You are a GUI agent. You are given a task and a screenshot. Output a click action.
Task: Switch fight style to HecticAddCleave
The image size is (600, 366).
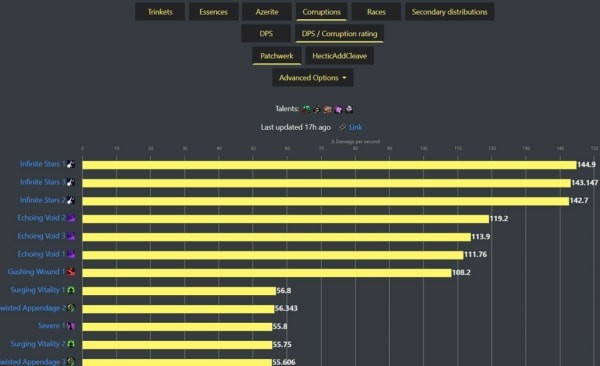point(339,56)
